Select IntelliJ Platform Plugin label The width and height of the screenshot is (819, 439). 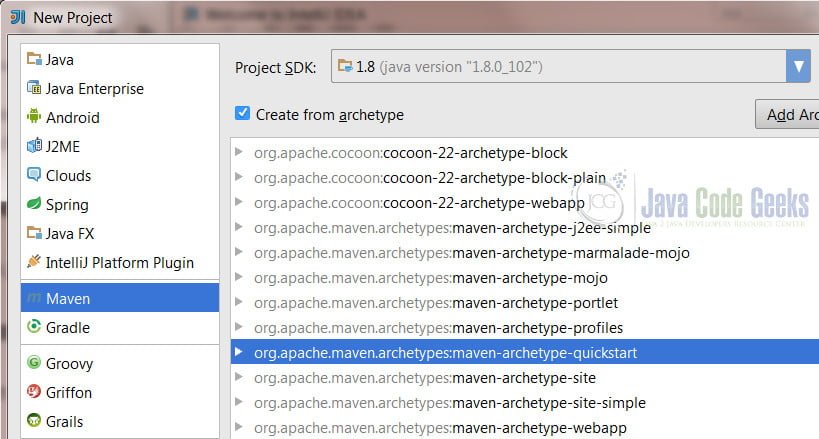click(x=120, y=262)
